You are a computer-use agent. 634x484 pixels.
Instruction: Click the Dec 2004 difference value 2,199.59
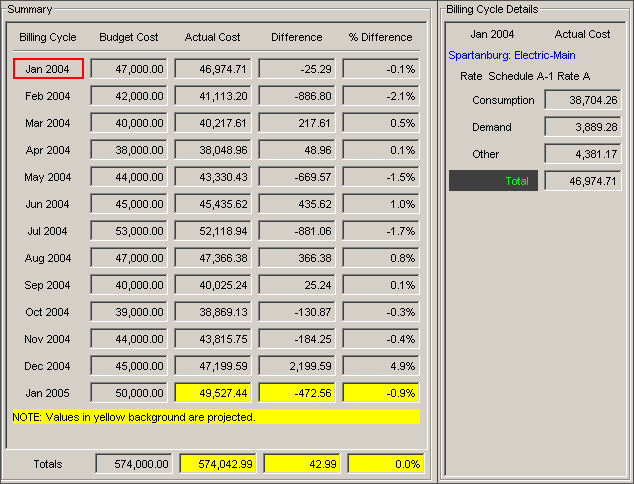(x=297, y=366)
